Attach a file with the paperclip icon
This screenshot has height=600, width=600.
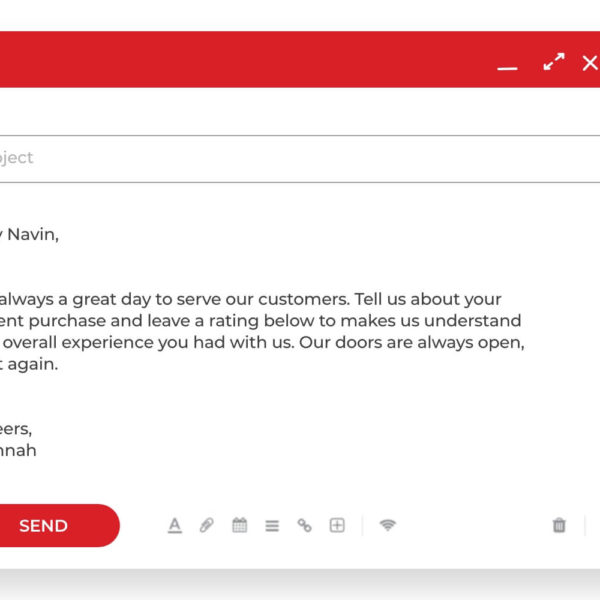pos(207,525)
